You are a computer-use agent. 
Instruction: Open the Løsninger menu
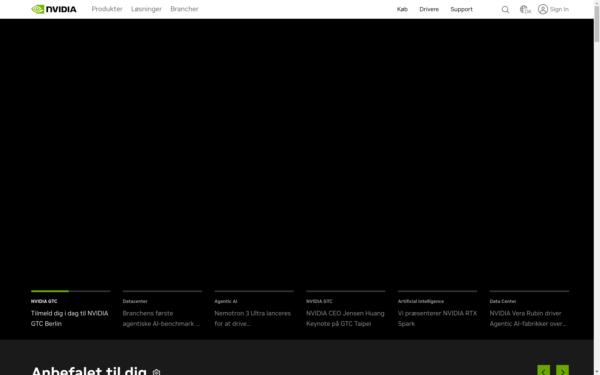coord(146,9)
